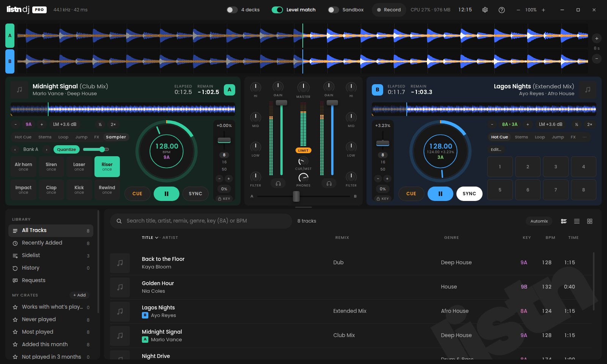607x364 pixels.
Task: Zoom in the waveform overview
Action: (597, 38)
